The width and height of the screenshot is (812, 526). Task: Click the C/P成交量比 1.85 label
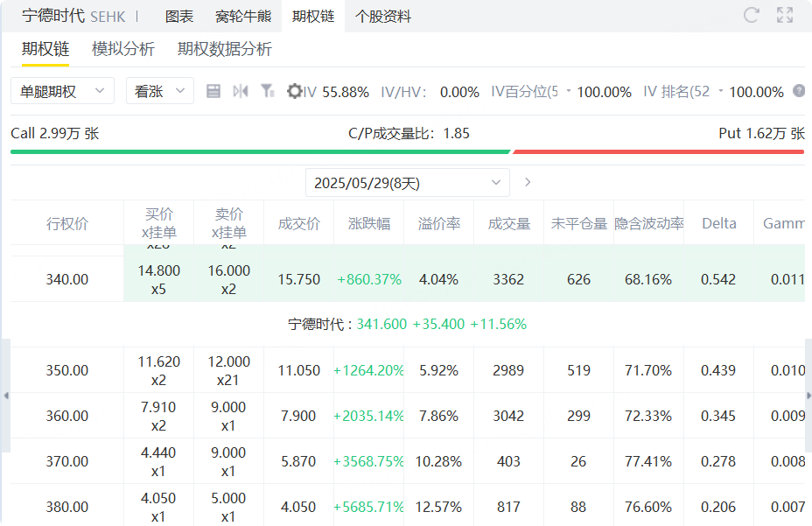tap(409, 134)
